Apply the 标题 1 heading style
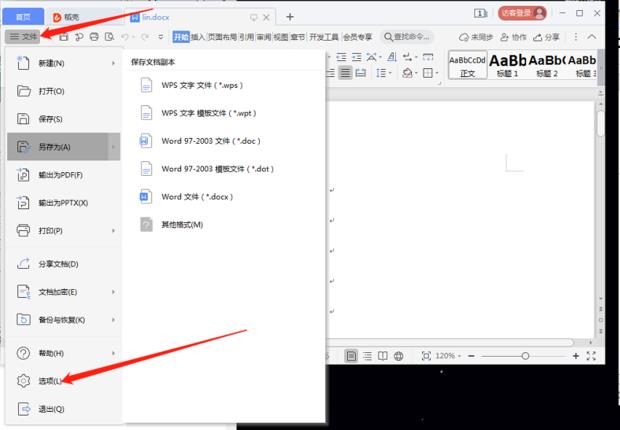Viewport: 620px width, 430px height. point(507,65)
